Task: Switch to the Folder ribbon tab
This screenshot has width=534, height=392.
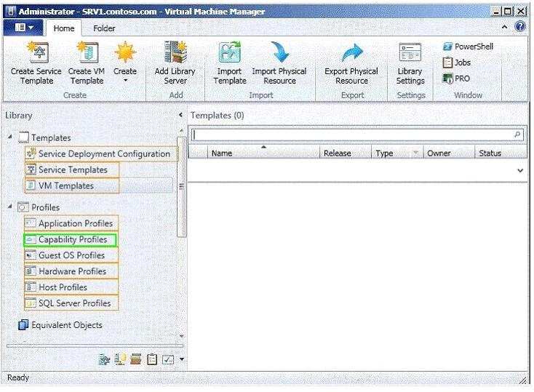Action: pos(104,28)
